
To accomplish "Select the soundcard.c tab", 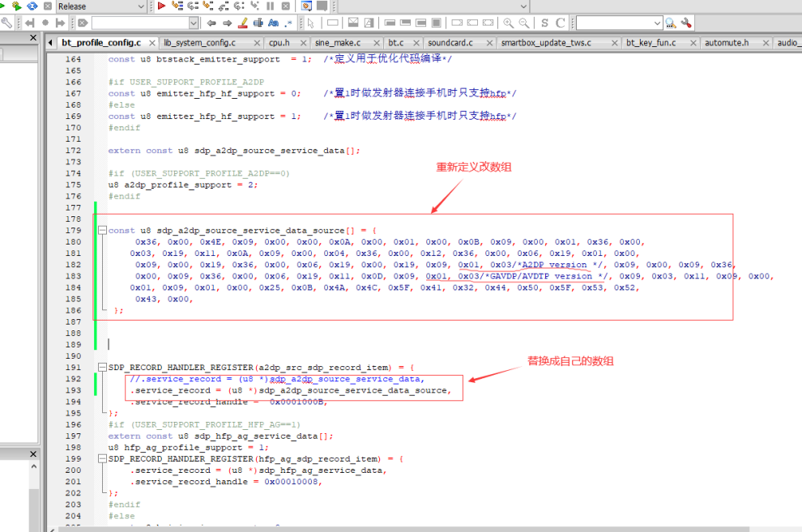I will click(x=450, y=43).
